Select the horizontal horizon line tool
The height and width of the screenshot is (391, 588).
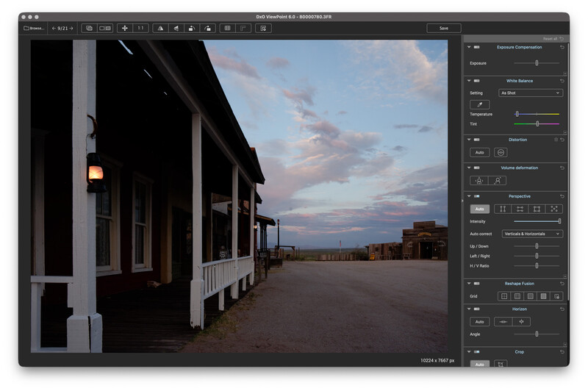coord(503,322)
